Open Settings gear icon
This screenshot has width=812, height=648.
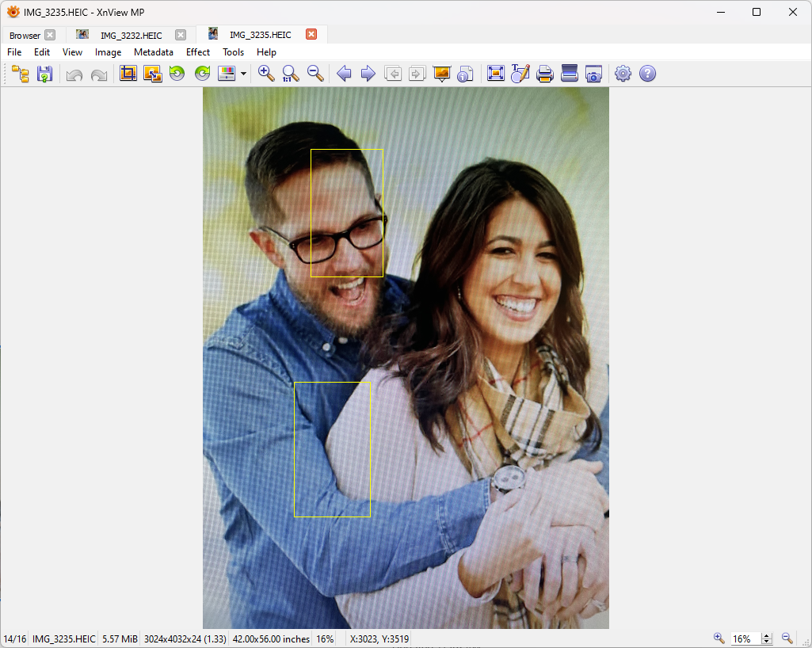pos(623,74)
